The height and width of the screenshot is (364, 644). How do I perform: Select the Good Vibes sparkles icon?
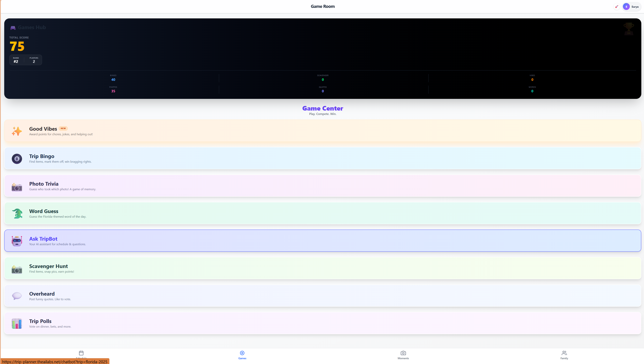click(x=17, y=131)
